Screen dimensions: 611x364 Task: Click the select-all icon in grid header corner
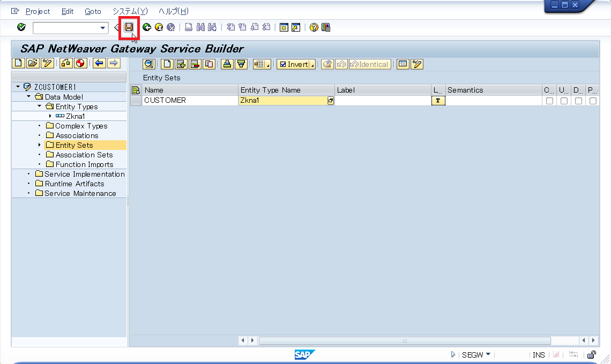click(x=136, y=90)
